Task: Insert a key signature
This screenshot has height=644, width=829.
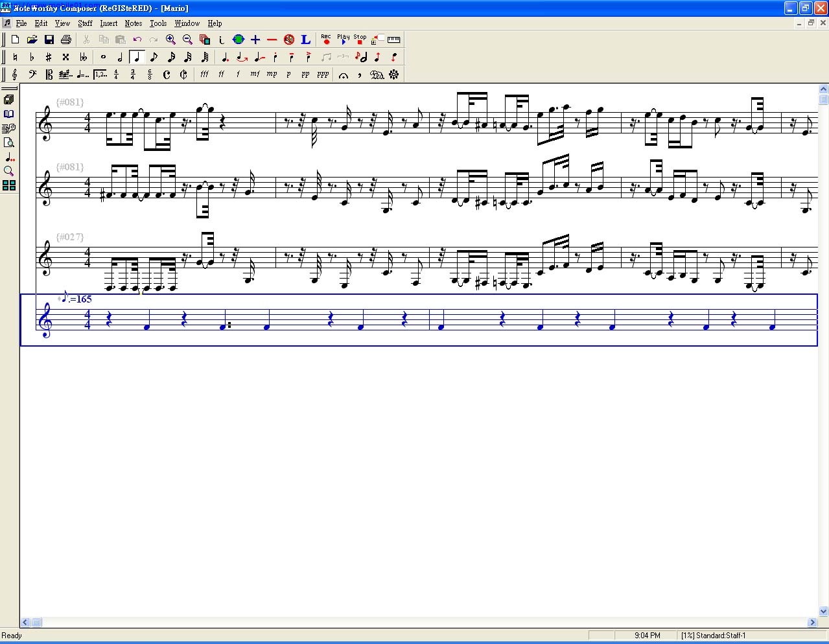Action: 65,75
